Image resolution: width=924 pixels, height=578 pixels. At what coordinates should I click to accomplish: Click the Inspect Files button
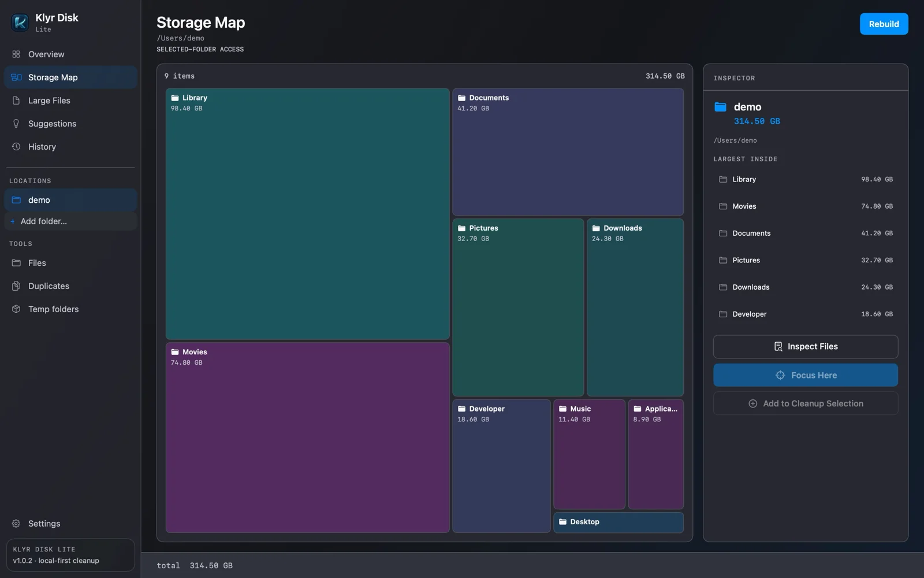tap(806, 347)
